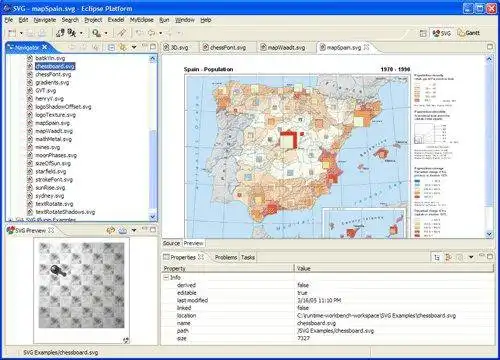500x360 pixels.
Task: Collapse the Info property group
Action: 166,277
